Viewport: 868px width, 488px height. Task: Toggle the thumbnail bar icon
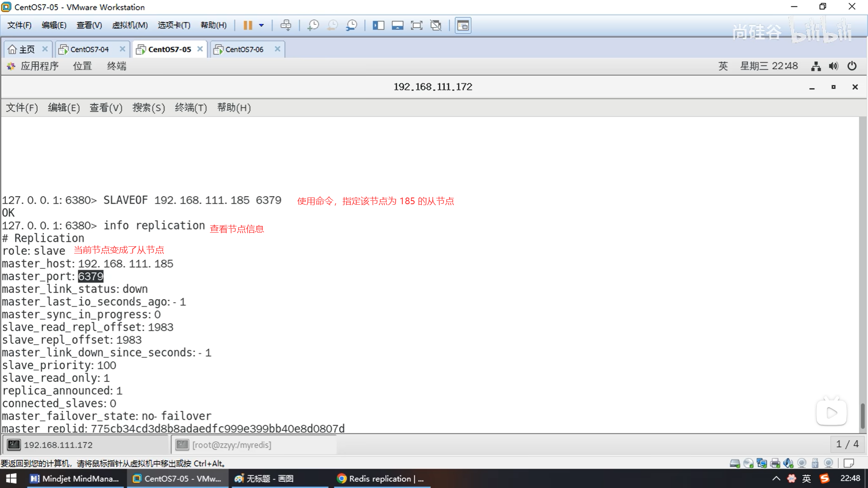397,25
